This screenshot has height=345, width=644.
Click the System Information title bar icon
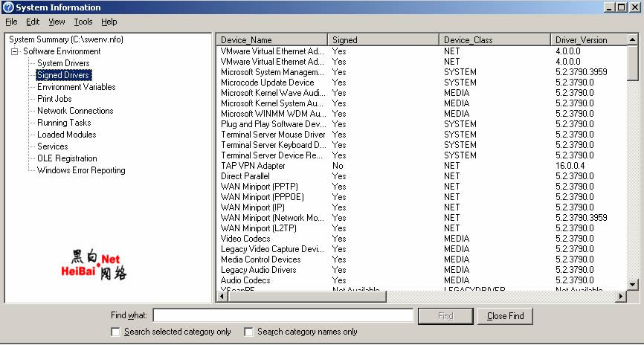(x=8, y=7)
